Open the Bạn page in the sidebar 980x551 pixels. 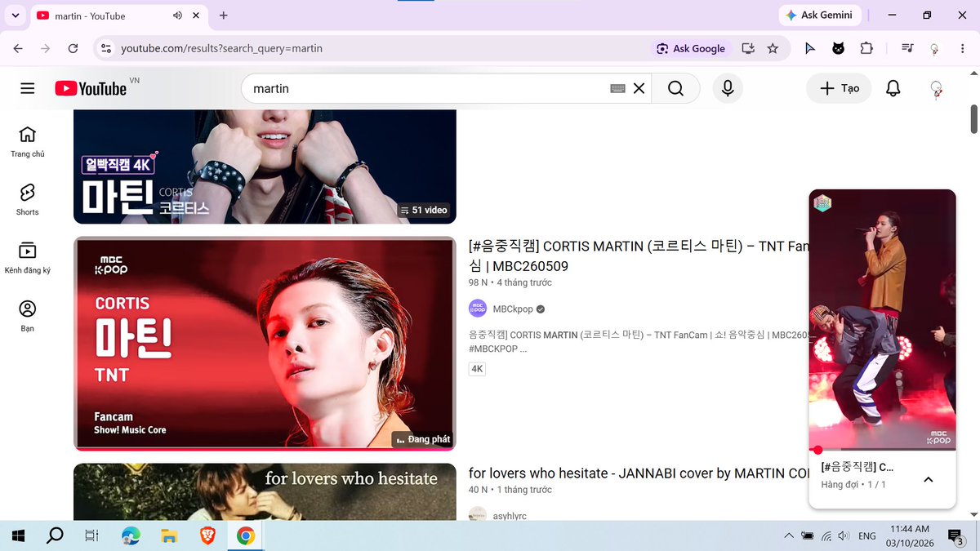[28, 316]
